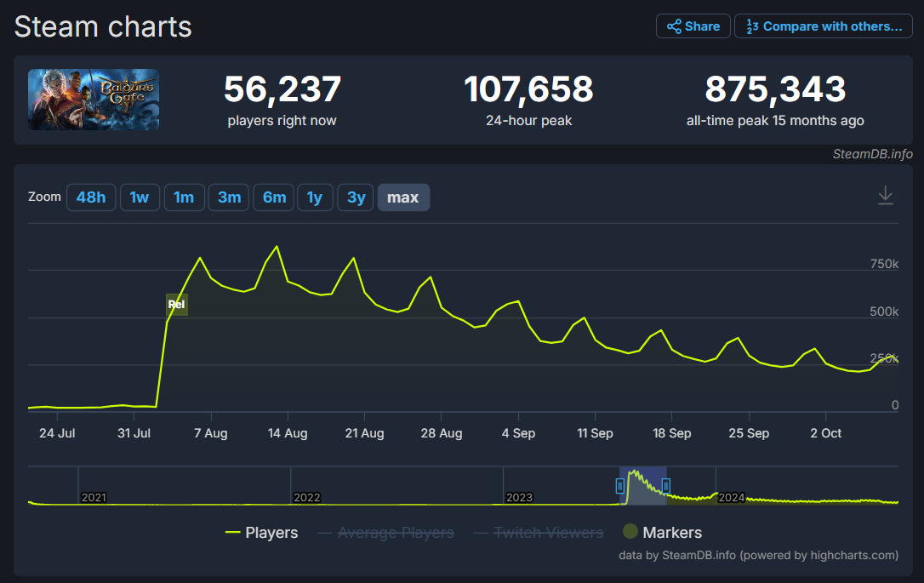Click the Baldur's Gate 3 game thumbnail

94,100
